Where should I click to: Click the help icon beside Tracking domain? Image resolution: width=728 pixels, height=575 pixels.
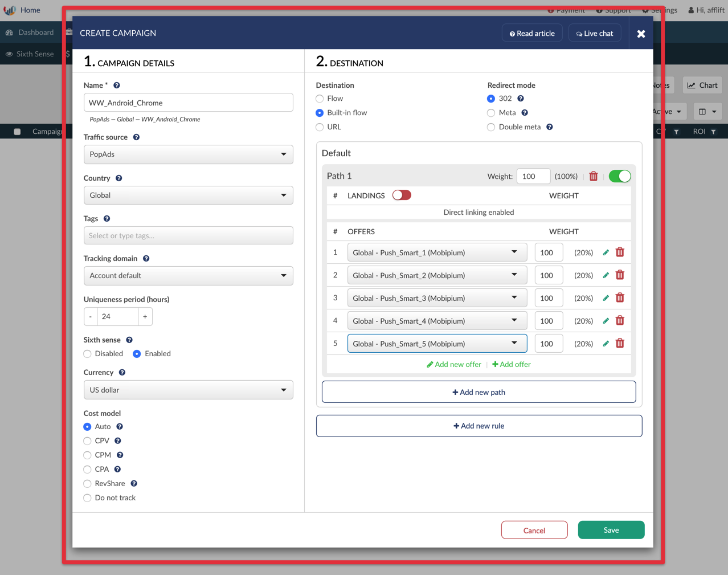146,259
